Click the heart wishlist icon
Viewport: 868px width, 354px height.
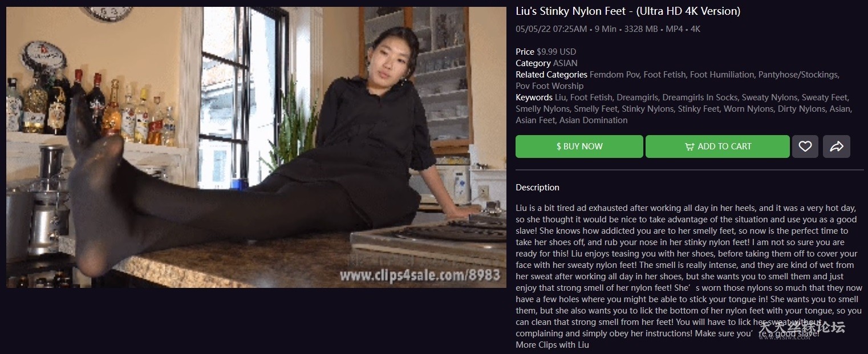[x=805, y=147]
